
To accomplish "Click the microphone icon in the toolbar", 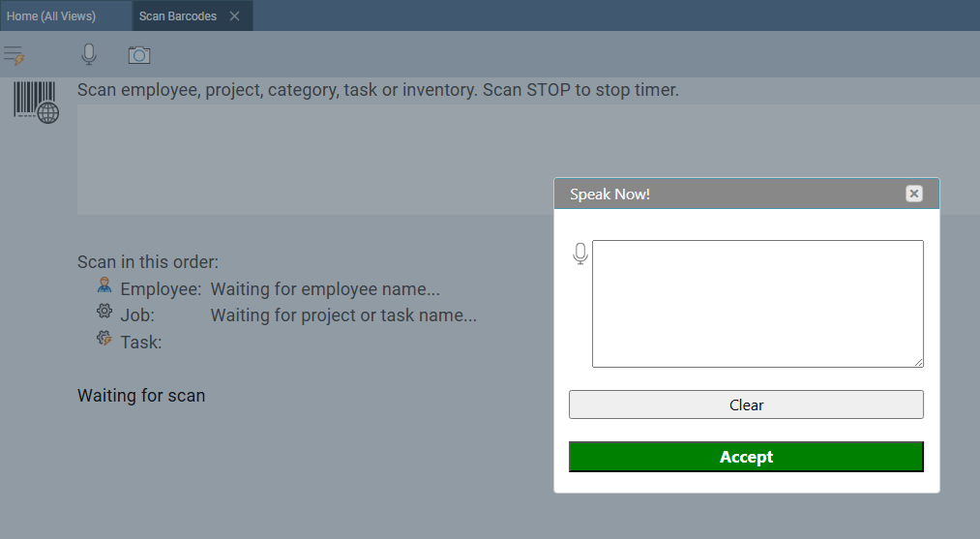I will coord(89,55).
